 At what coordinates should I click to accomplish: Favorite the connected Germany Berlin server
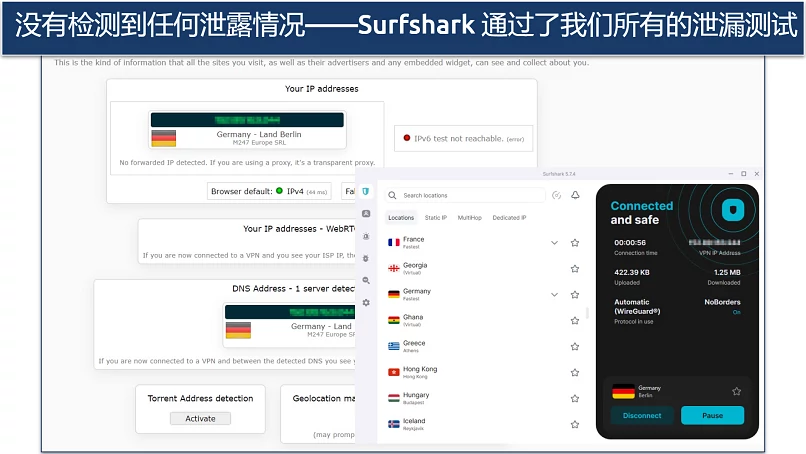(736, 391)
